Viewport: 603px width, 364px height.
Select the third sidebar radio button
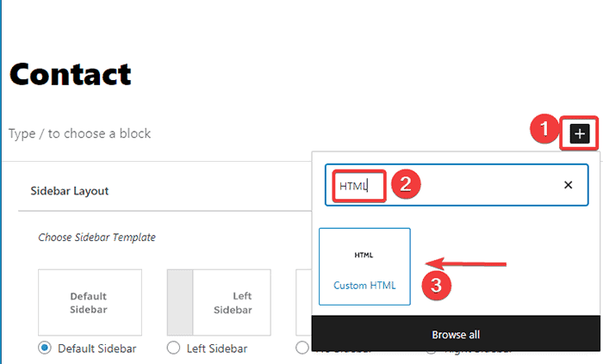click(301, 348)
